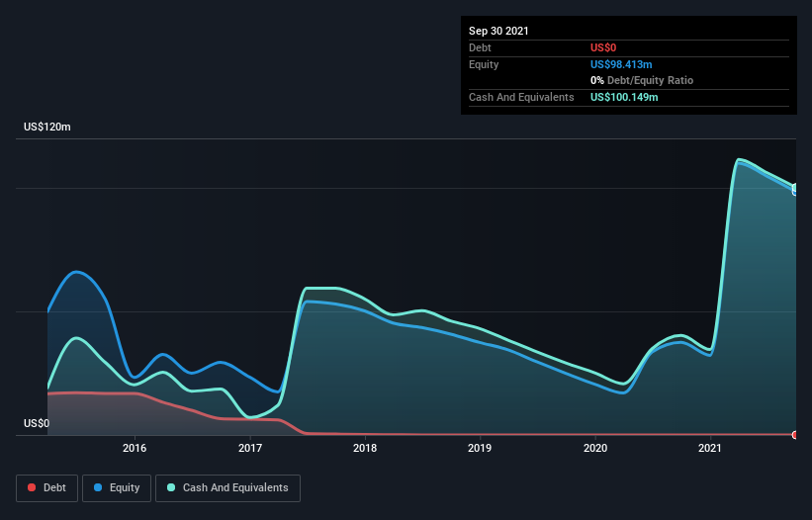The height and width of the screenshot is (520, 812).
Task: Click the Cash And Equivalents tooltip row label
Action: tap(521, 97)
